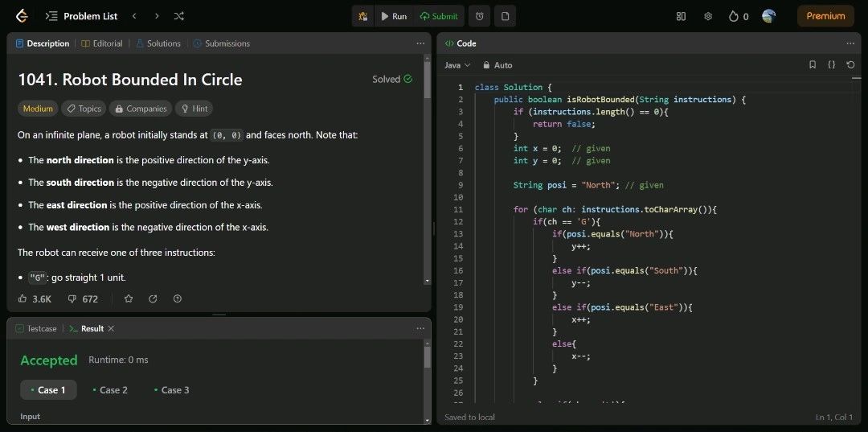
Task: Pick a random problem with shuffle icon
Action: point(178,16)
